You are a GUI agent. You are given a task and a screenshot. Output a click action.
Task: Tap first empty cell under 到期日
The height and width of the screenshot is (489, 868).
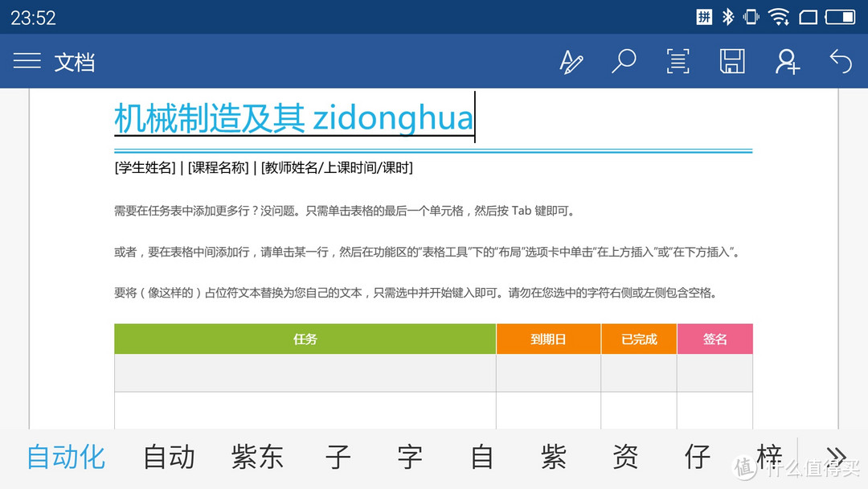point(549,372)
